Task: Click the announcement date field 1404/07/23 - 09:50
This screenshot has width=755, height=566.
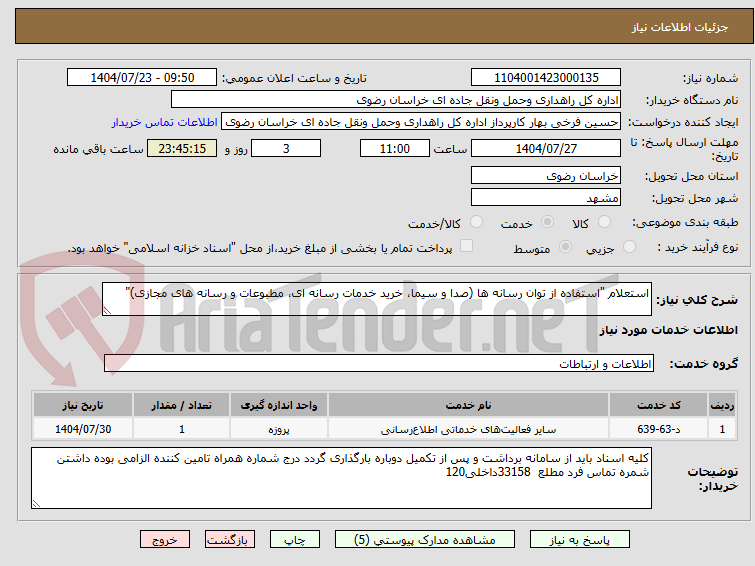Action: [142, 78]
